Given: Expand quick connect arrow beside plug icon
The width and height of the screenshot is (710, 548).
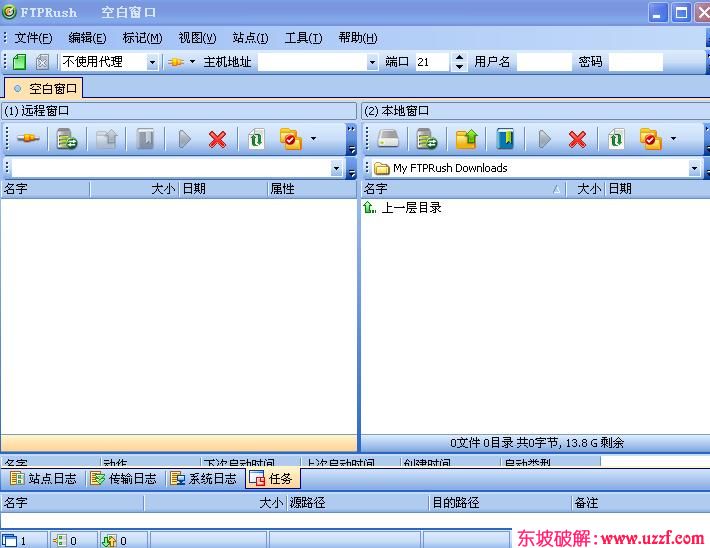Looking at the screenshot, I should tap(192, 62).
